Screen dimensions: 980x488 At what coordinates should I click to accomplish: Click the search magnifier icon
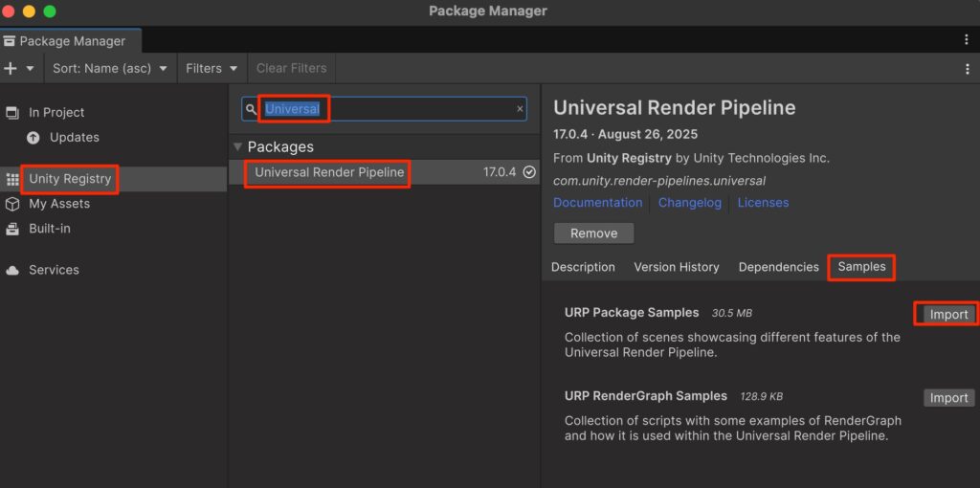pyautogui.click(x=251, y=109)
